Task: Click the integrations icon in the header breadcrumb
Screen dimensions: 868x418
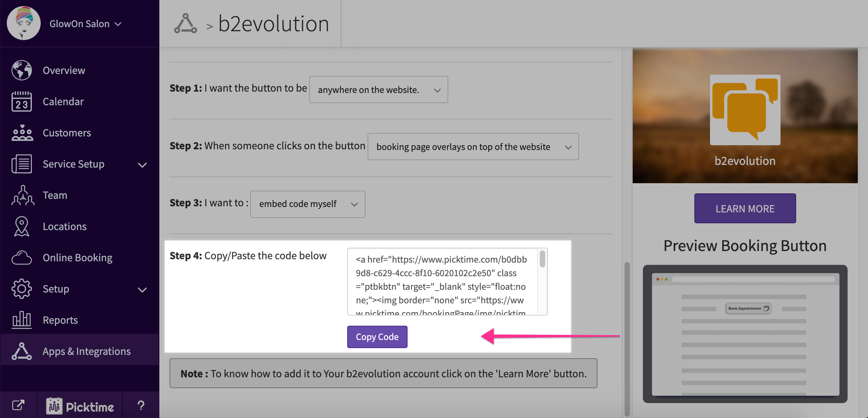Action: click(x=185, y=24)
